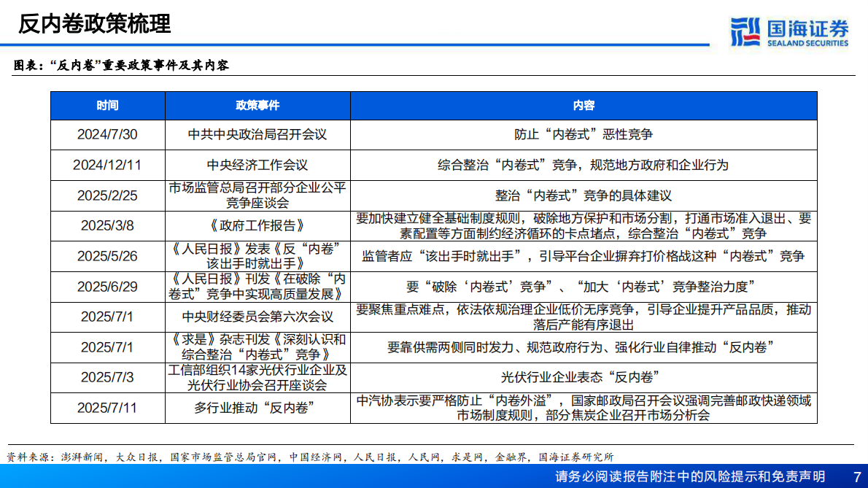
Task: Click the 2024/7/30 date cell
Action: 108,134
